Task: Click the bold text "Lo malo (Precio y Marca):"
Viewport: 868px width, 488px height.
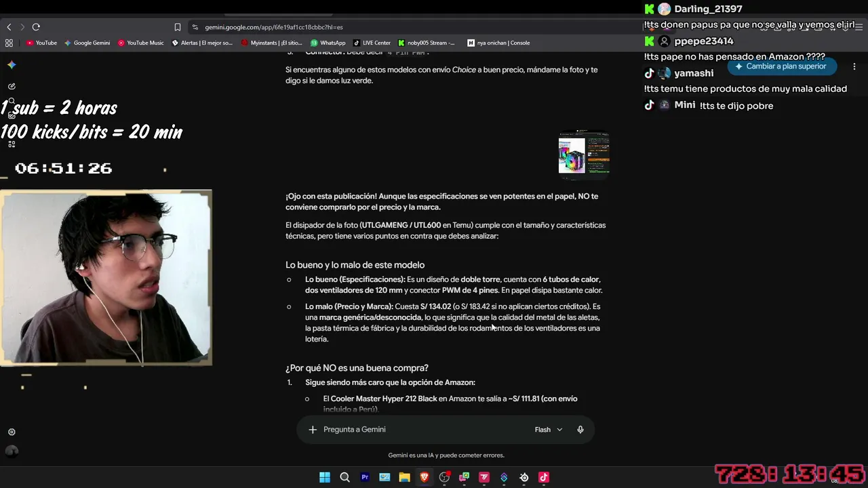Action: tap(349, 306)
